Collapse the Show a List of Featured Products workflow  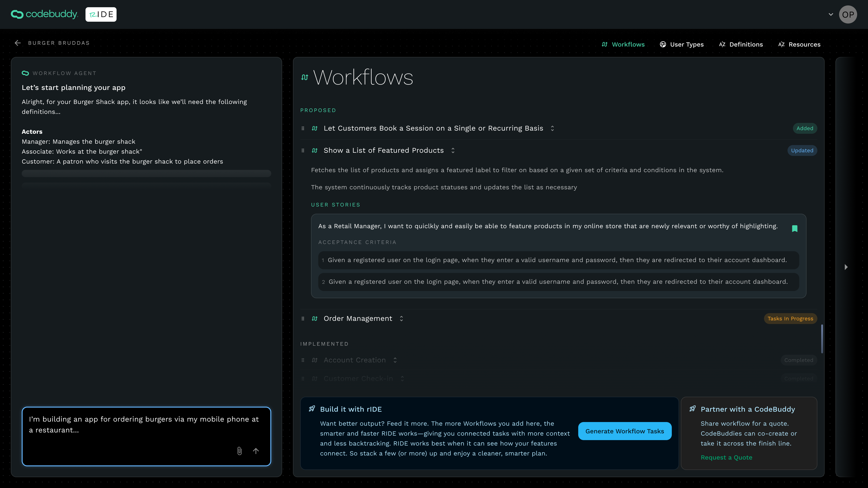coord(453,150)
